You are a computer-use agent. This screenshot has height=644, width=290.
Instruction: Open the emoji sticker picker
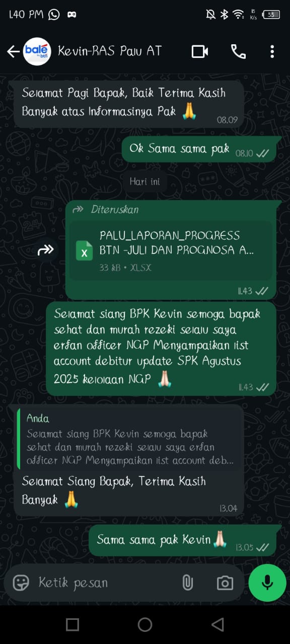[21, 583]
